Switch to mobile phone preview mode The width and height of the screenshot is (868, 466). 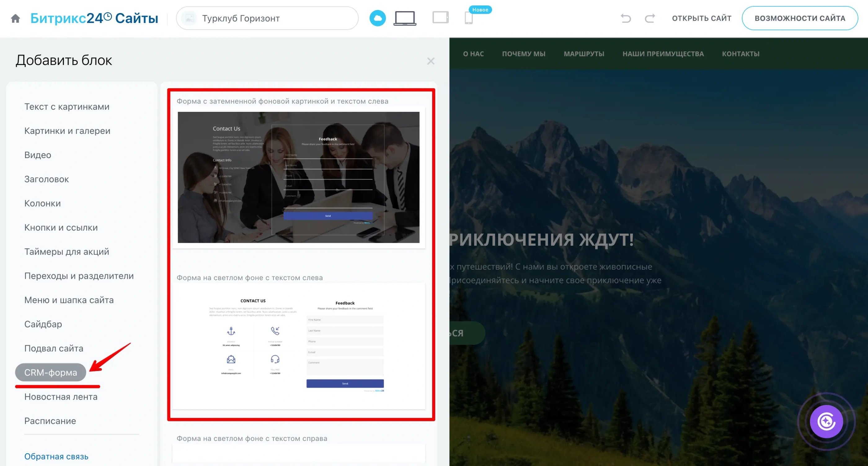tap(468, 18)
